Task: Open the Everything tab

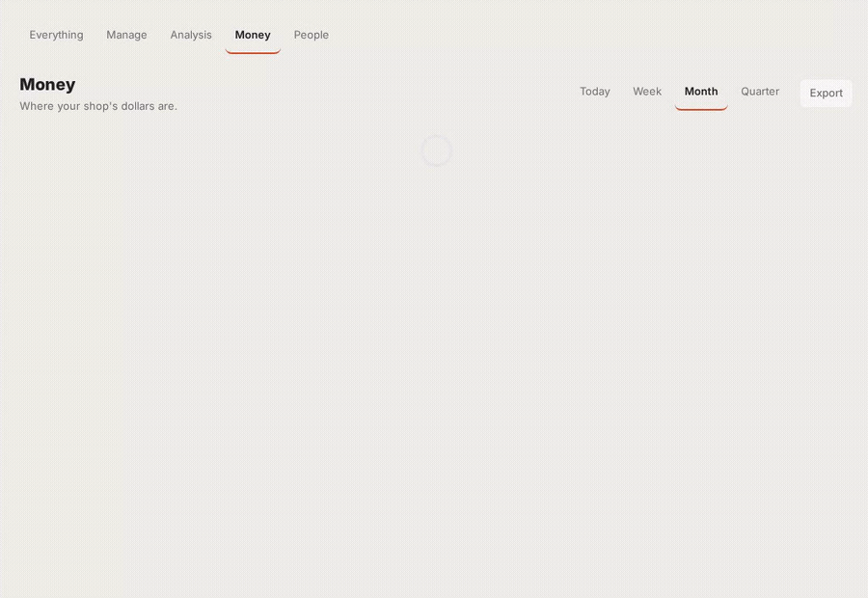Action: tap(57, 35)
